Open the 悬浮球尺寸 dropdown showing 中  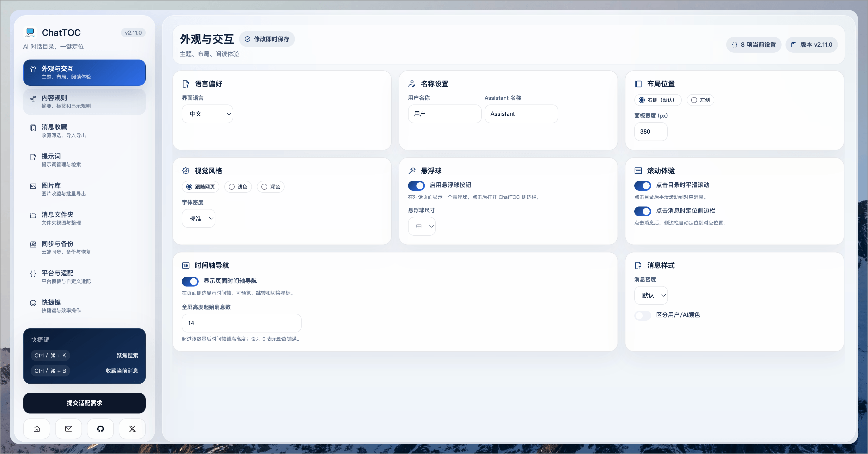pyautogui.click(x=422, y=226)
